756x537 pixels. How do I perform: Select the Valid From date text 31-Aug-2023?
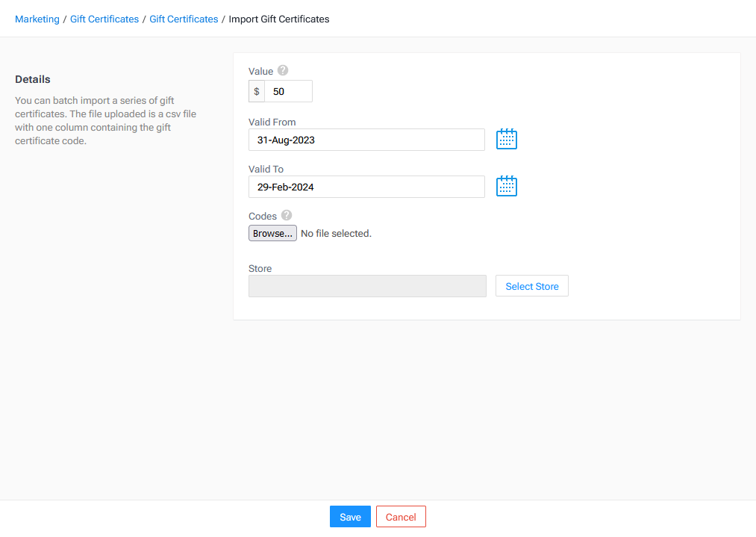tap(287, 139)
